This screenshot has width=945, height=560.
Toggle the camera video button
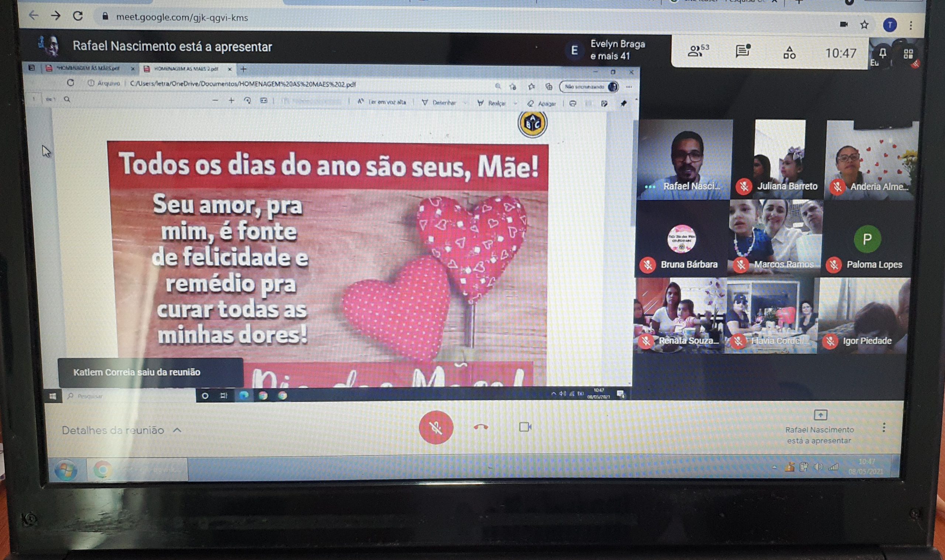point(525,427)
